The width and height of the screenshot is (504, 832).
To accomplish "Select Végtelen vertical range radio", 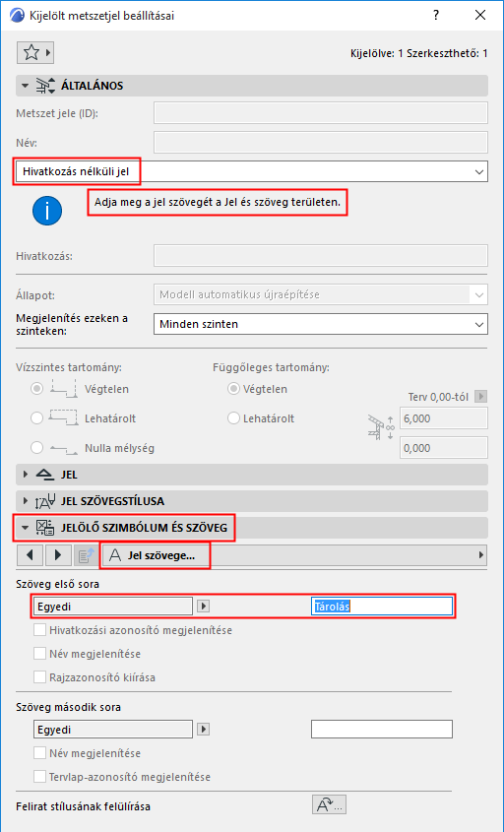I will [233, 388].
